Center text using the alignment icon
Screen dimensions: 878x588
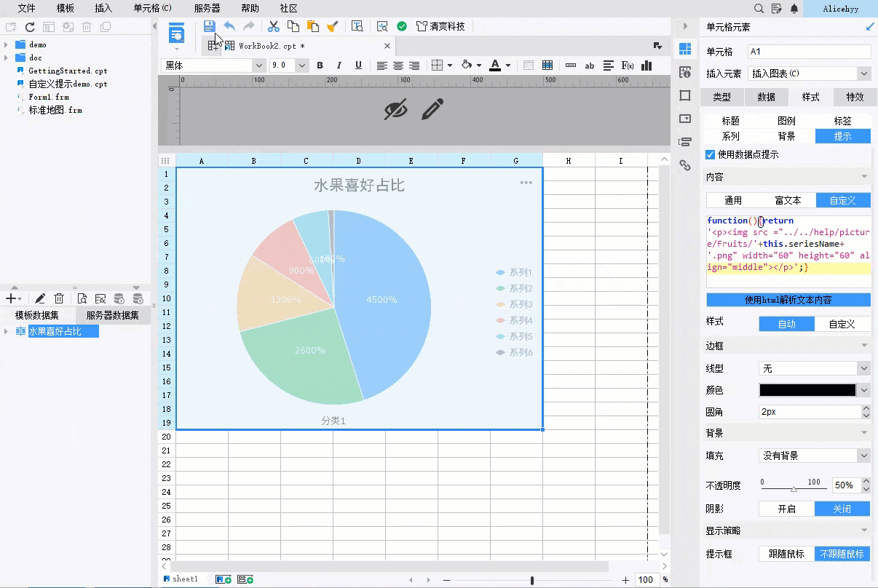[398, 65]
